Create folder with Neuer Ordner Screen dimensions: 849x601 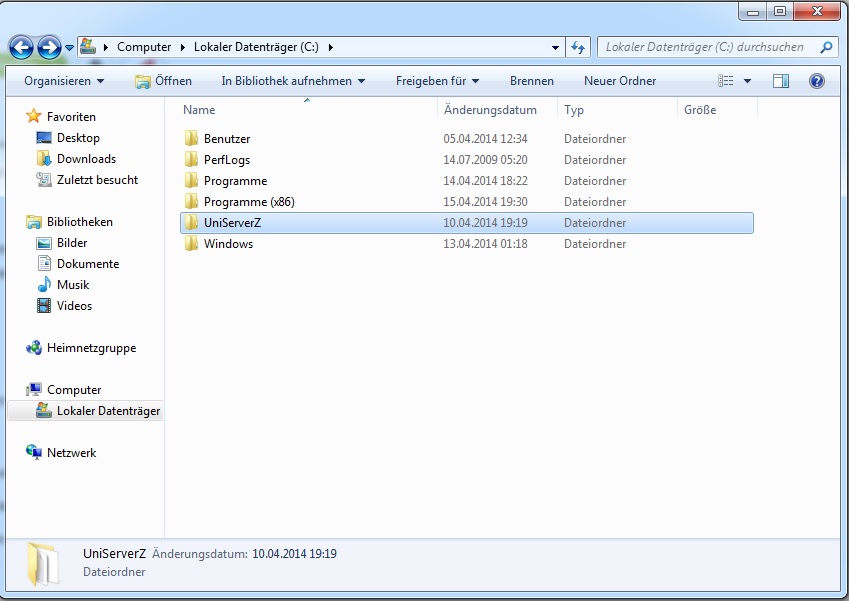[x=620, y=81]
